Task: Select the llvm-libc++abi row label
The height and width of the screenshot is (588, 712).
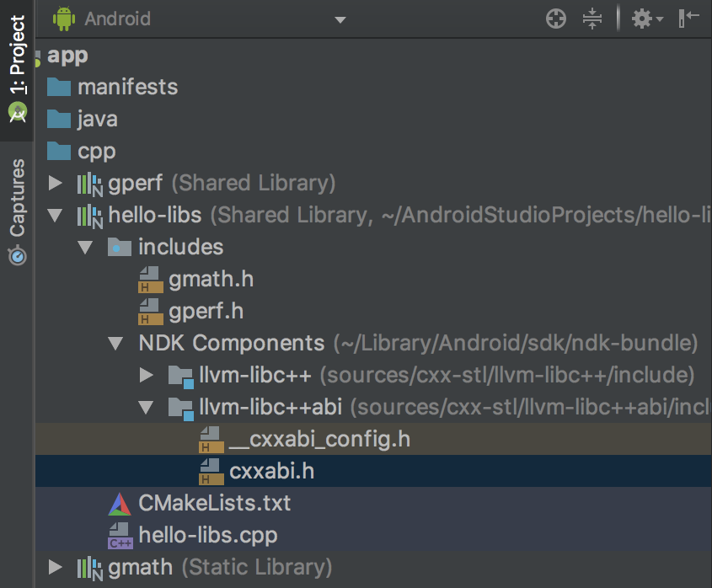Action: (270, 407)
